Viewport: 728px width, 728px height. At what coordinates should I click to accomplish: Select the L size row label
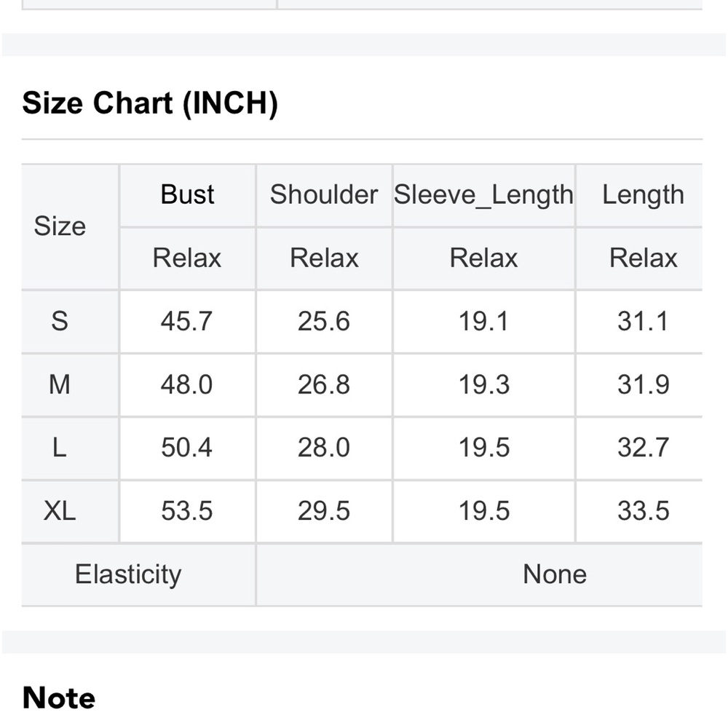(x=60, y=448)
